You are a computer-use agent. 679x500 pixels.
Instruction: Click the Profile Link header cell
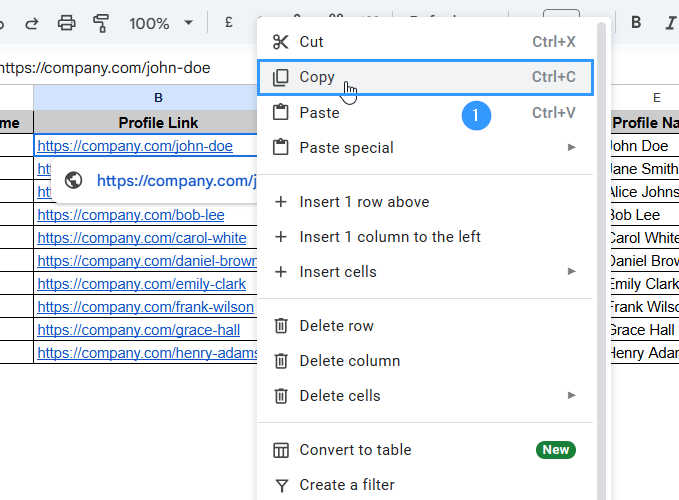146,123
